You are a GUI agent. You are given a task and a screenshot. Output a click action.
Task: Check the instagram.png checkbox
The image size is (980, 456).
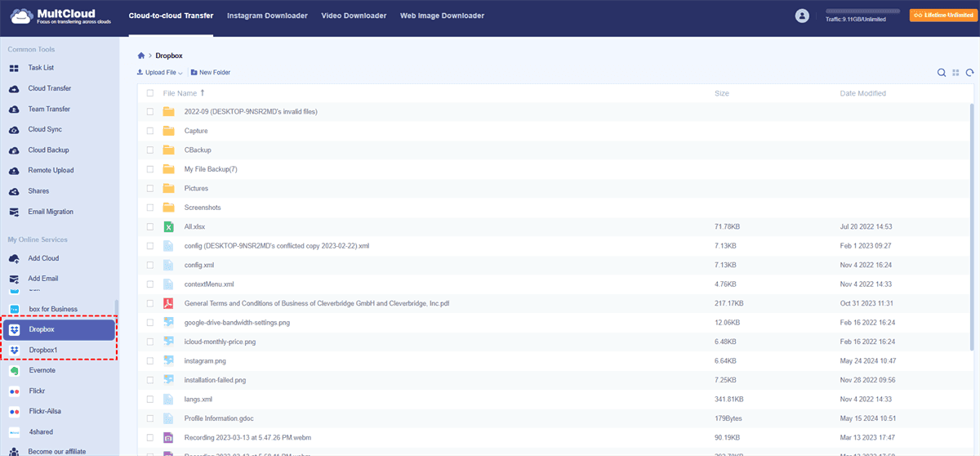click(149, 360)
